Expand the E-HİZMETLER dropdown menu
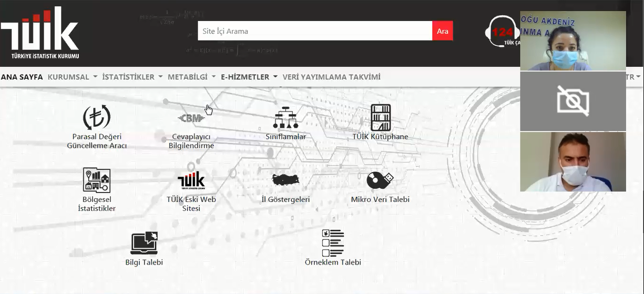644x294 pixels. click(249, 77)
